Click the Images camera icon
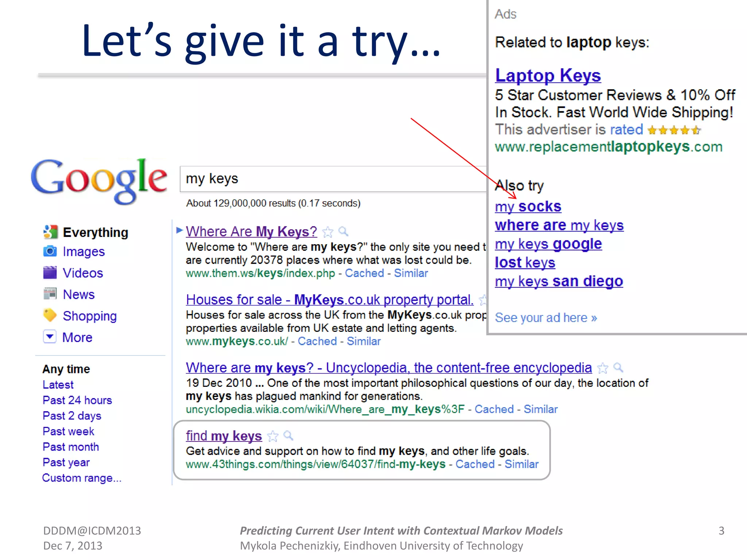The width and height of the screenshot is (747, 560). click(x=50, y=251)
